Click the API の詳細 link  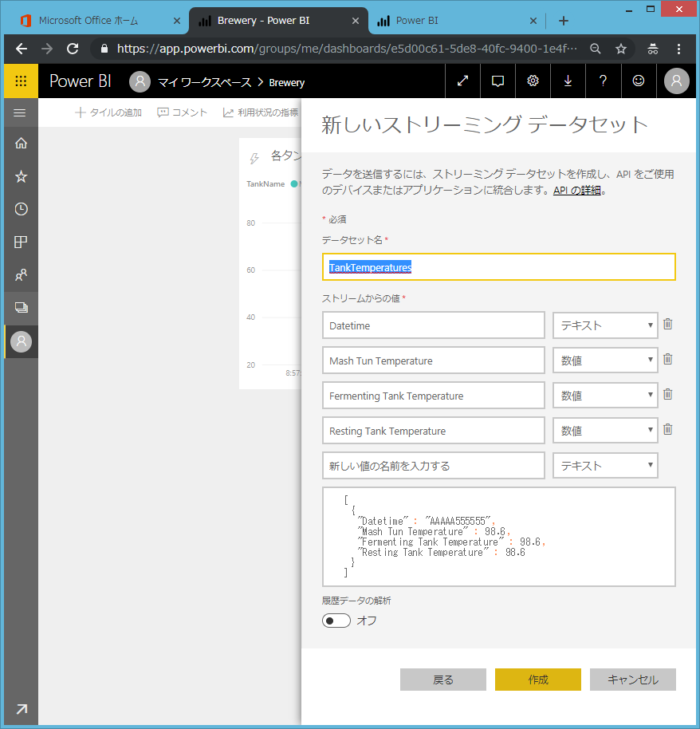(577, 191)
